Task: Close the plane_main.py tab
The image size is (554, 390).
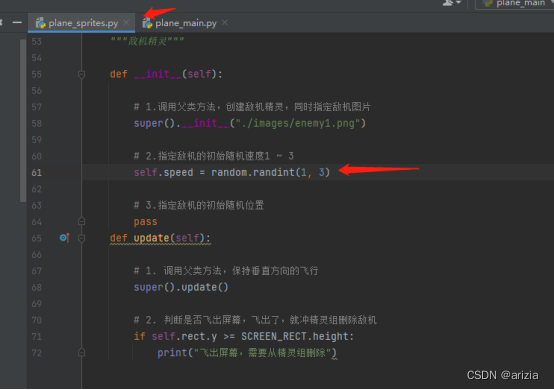Action: coord(225,23)
